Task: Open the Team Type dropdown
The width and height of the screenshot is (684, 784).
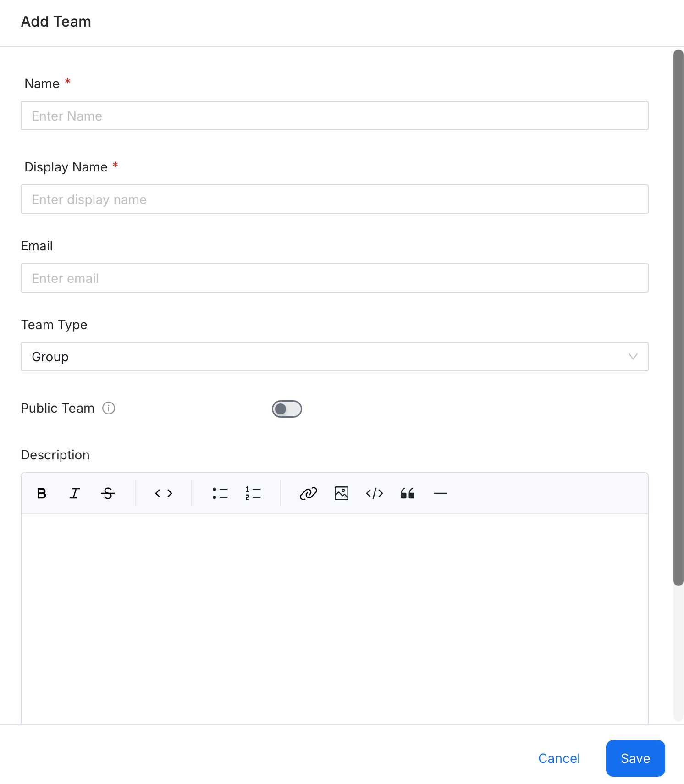Action: (x=335, y=357)
